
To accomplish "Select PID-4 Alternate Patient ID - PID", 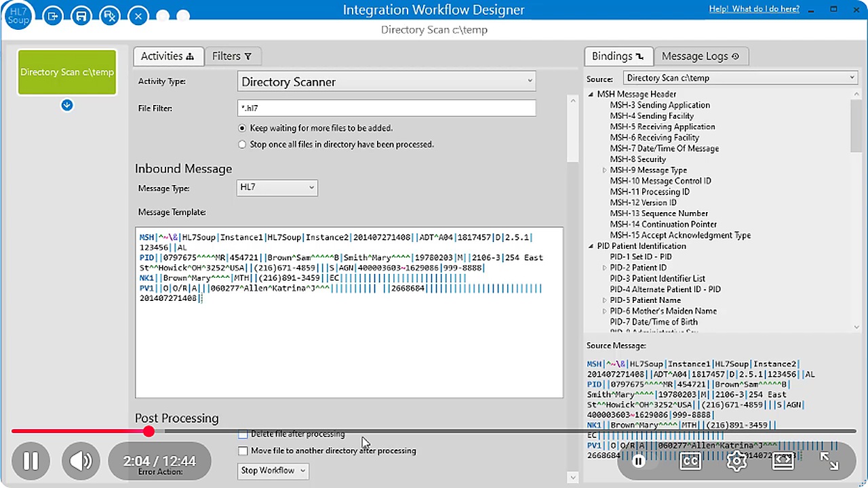I will 665,289.
